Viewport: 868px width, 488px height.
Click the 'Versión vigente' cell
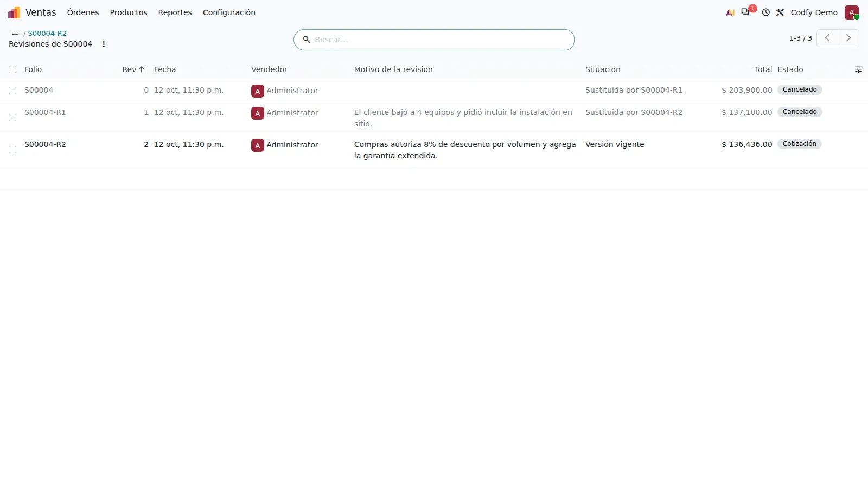click(615, 144)
